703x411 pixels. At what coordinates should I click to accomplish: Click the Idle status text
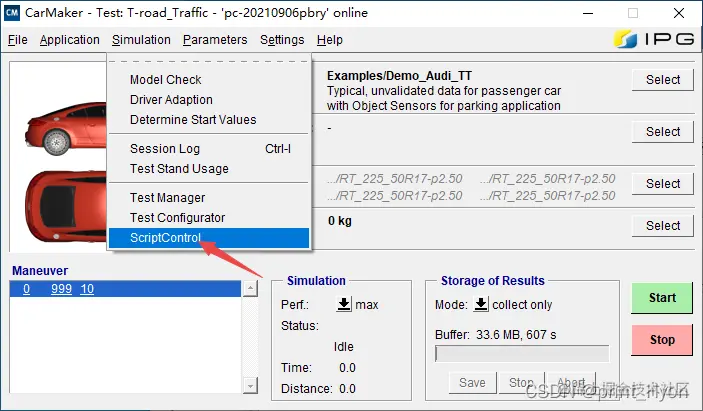[343, 346]
